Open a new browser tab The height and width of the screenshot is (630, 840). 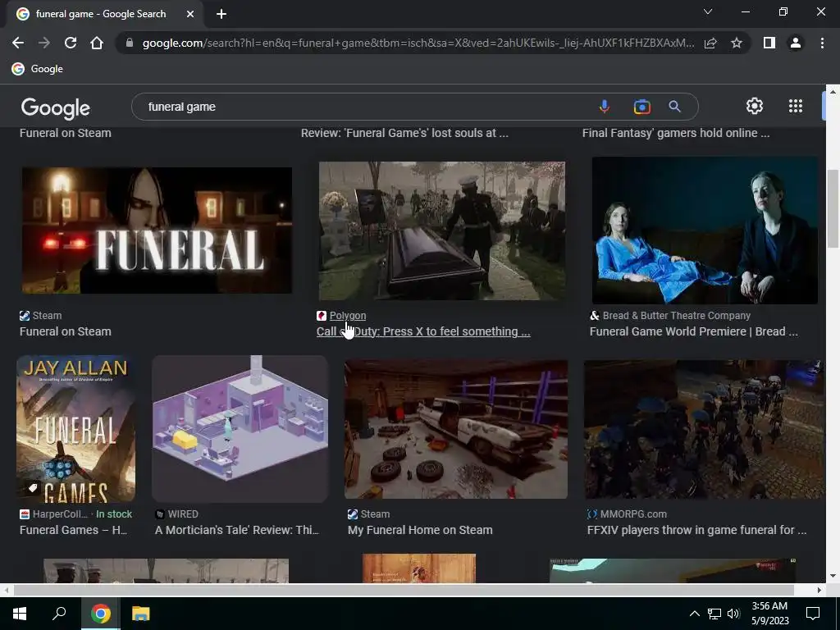click(x=221, y=14)
